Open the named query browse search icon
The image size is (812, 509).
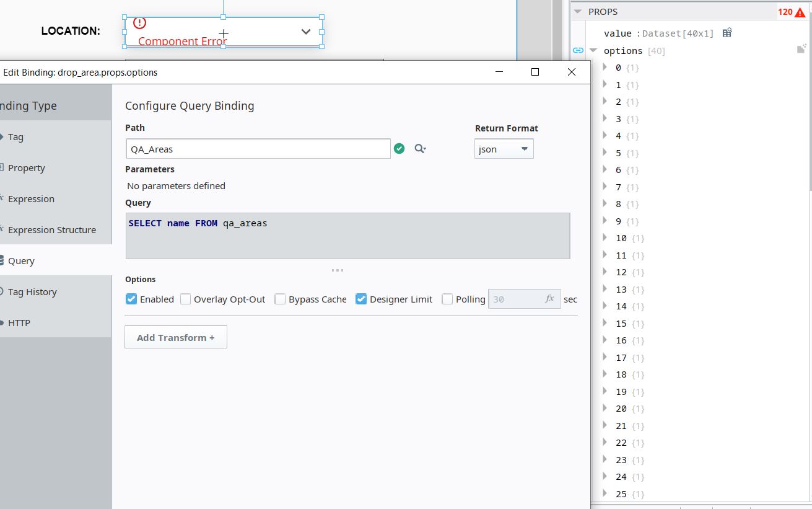(x=420, y=149)
